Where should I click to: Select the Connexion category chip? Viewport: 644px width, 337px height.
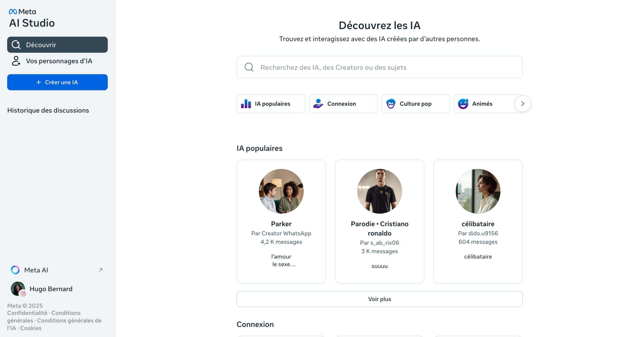pos(343,104)
